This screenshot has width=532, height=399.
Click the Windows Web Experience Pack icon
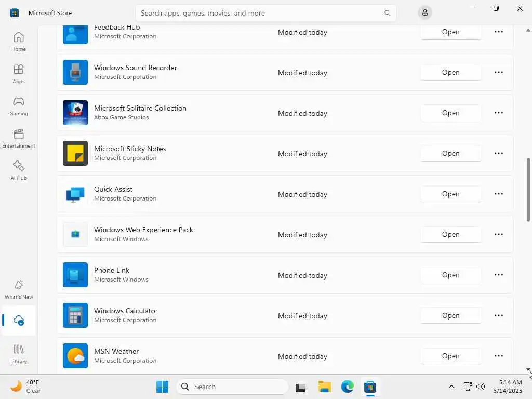point(75,234)
